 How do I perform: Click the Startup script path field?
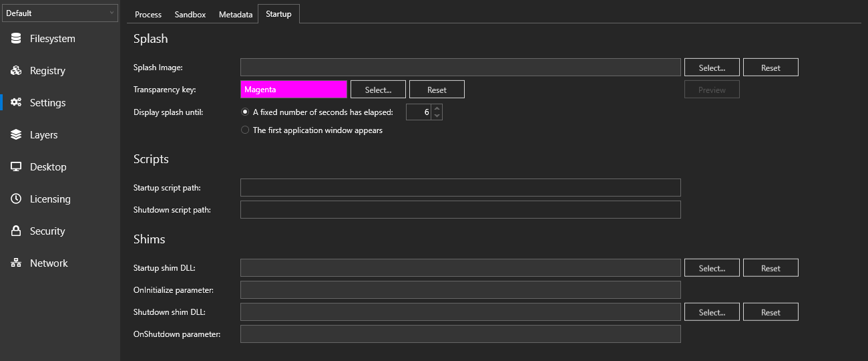pos(460,188)
